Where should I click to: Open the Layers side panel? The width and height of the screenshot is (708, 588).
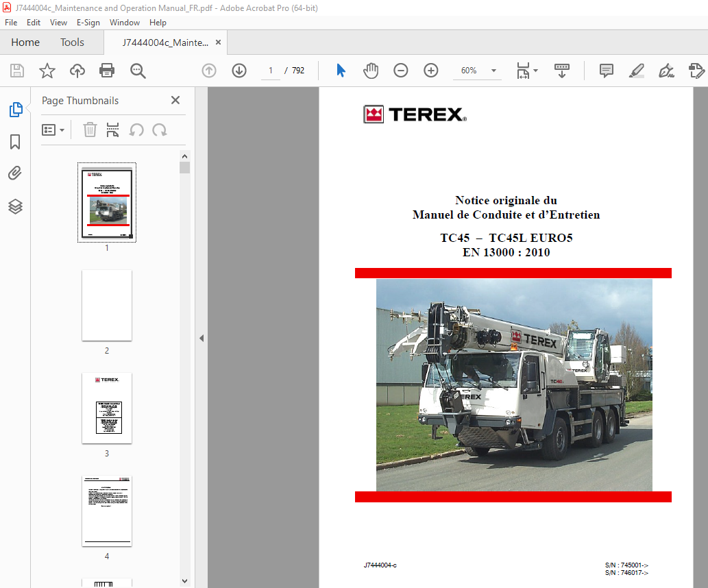[15, 206]
